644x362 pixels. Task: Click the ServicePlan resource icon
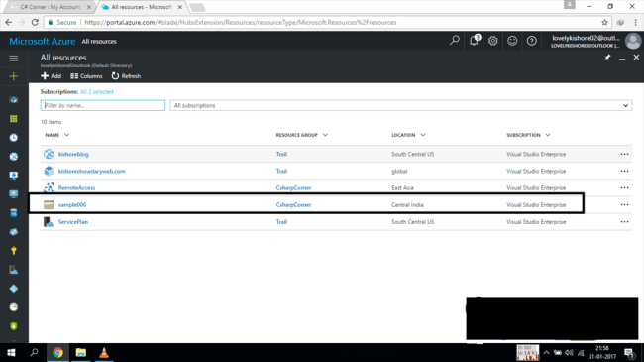[x=49, y=222]
